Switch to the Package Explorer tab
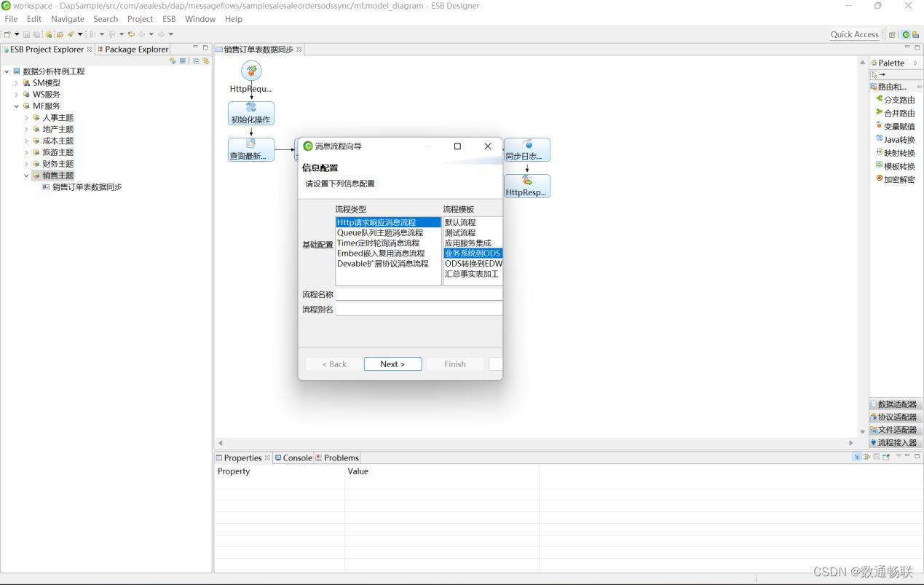 (133, 50)
